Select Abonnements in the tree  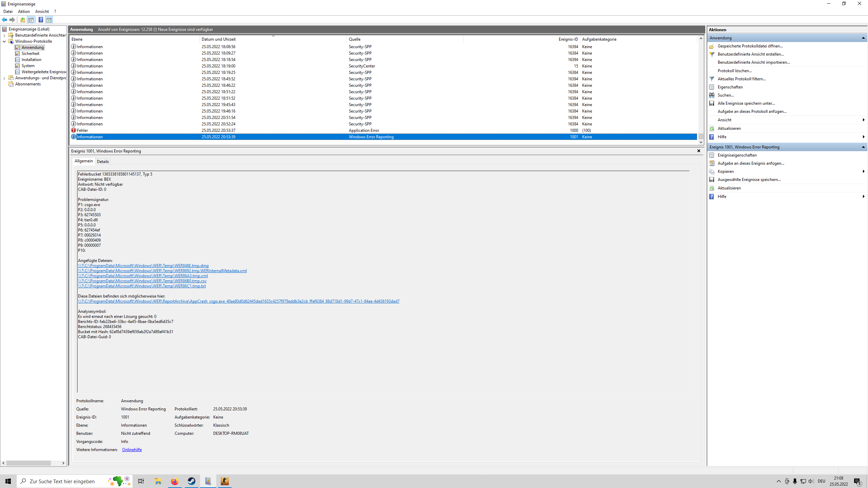pos(28,84)
